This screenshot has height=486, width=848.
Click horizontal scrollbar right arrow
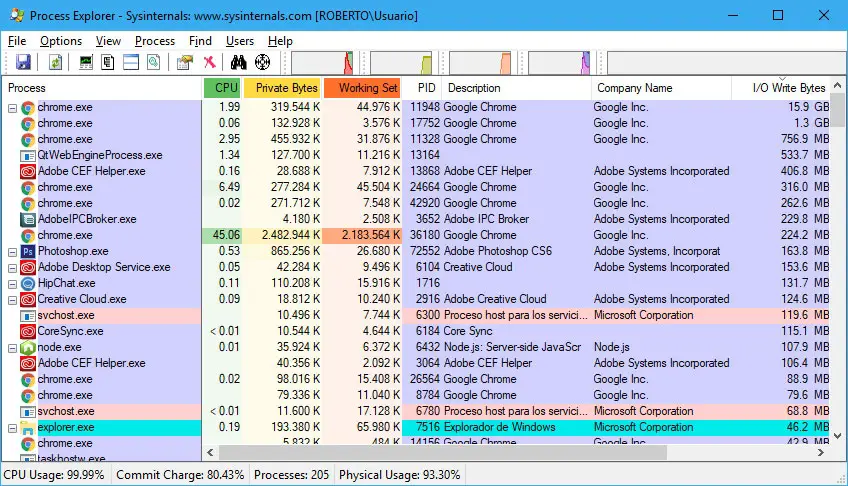coord(821,452)
